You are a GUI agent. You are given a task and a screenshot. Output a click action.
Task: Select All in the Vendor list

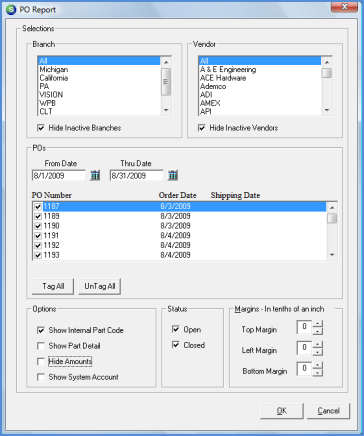pyautogui.click(x=260, y=61)
